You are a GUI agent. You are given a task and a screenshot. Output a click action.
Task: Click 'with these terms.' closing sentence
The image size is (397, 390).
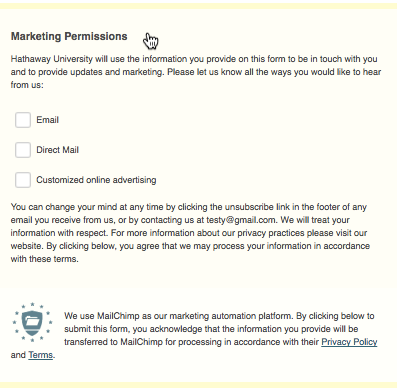[45, 259]
